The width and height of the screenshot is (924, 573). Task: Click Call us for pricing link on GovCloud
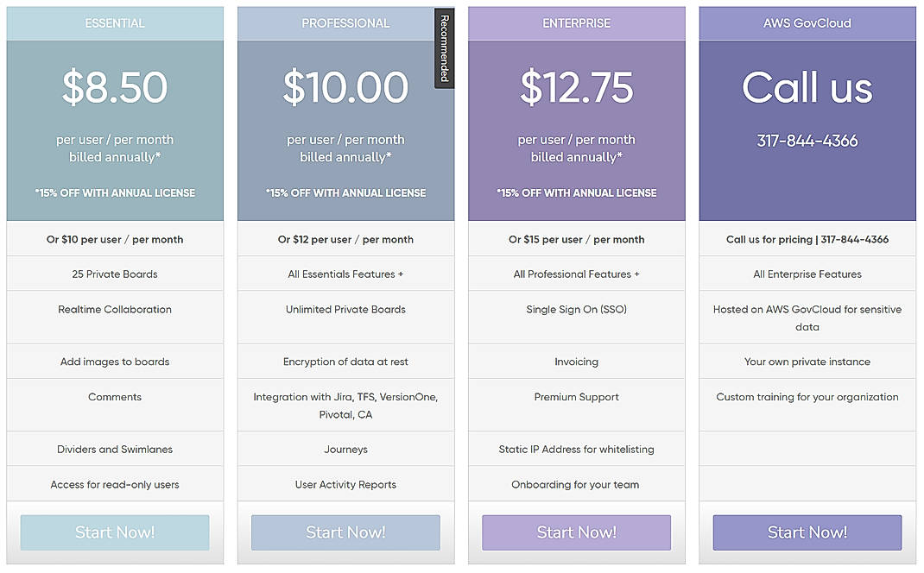[x=807, y=239]
